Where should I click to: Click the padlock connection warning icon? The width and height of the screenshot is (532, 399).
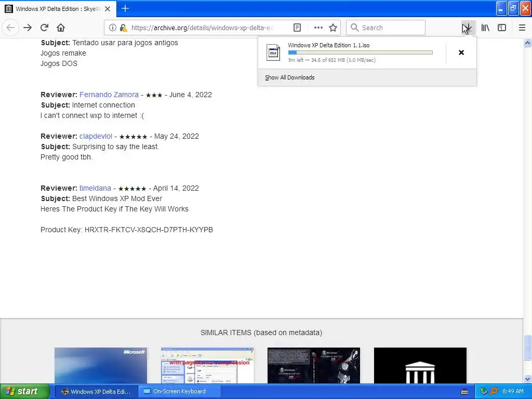123,28
